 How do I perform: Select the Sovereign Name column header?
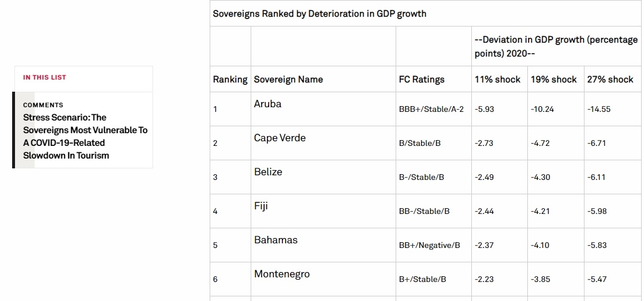pyautogui.click(x=288, y=80)
